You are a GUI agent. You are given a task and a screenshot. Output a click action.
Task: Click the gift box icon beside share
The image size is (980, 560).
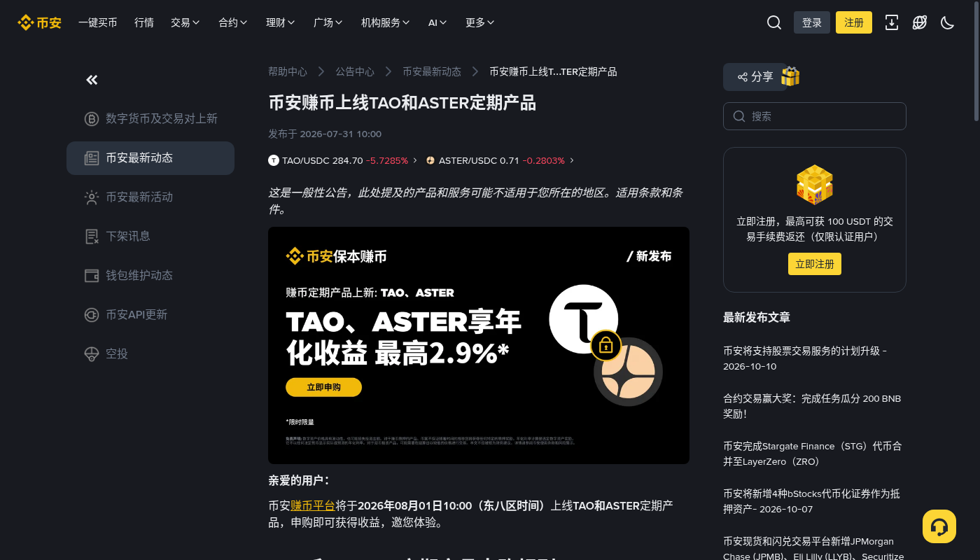(790, 76)
